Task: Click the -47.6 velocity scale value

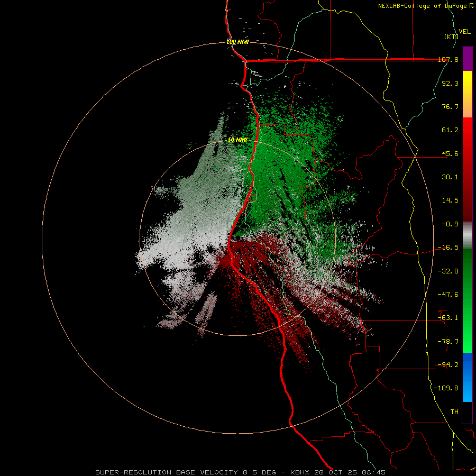Action: [x=448, y=295]
